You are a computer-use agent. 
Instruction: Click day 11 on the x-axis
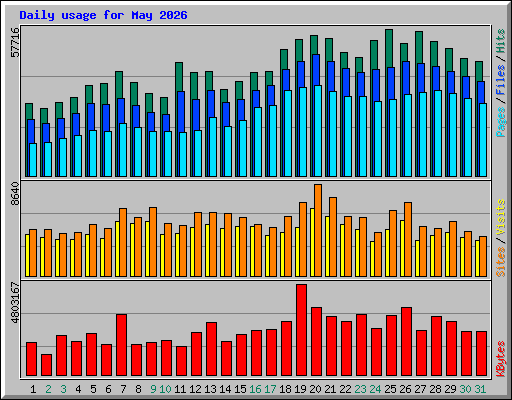(180, 389)
